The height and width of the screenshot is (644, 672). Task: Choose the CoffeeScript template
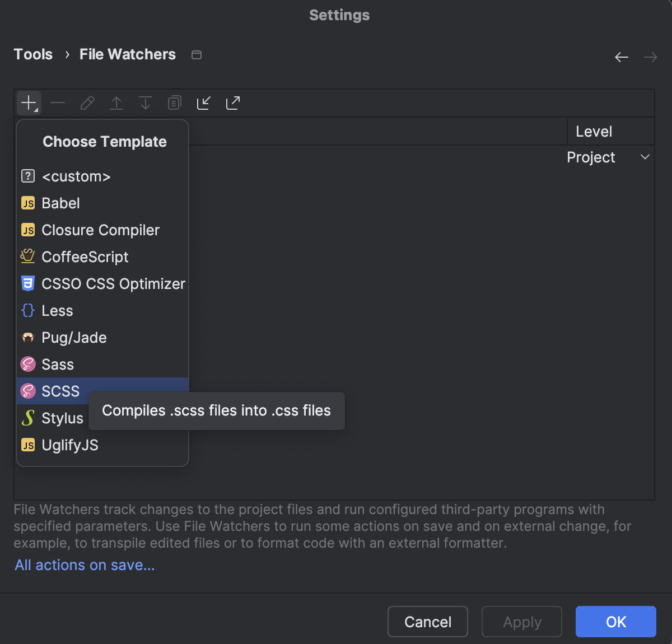click(84, 256)
